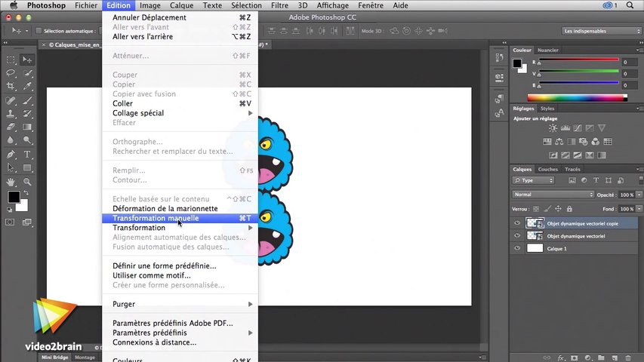Open the Les indispensables workspace dropdown
This screenshot has height=362, width=644.
tap(601, 31)
